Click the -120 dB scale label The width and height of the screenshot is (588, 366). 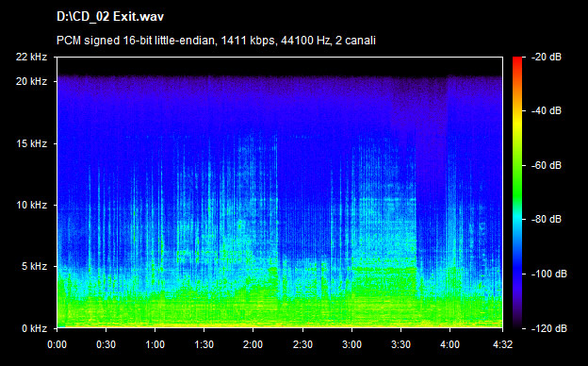click(549, 328)
